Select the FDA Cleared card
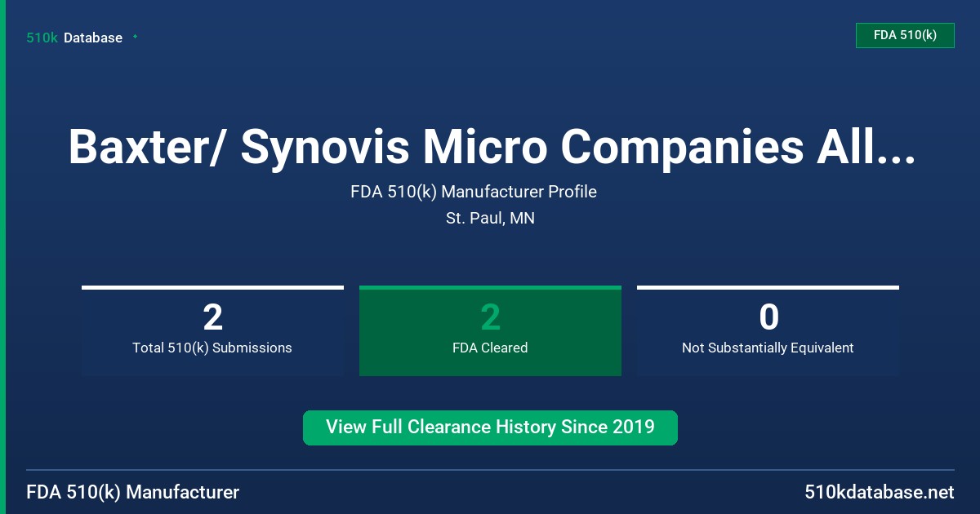This screenshot has width=980, height=514. pyautogui.click(x=490, y=331)
